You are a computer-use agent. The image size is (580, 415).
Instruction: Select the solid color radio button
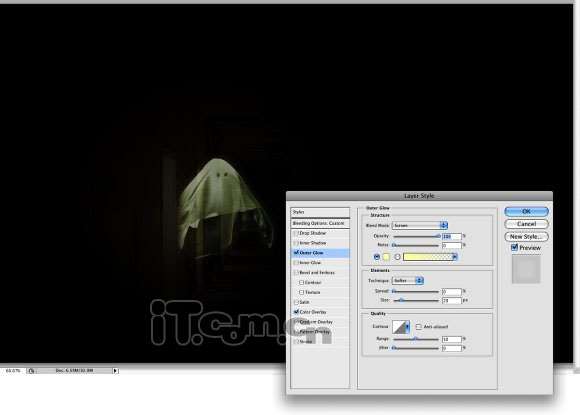tap(377, 257)
